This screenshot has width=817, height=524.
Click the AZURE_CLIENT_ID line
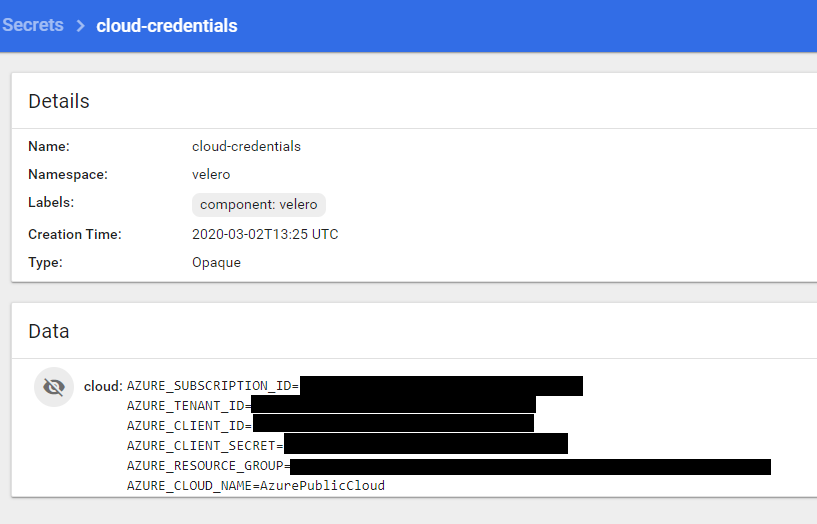[330, 426]
